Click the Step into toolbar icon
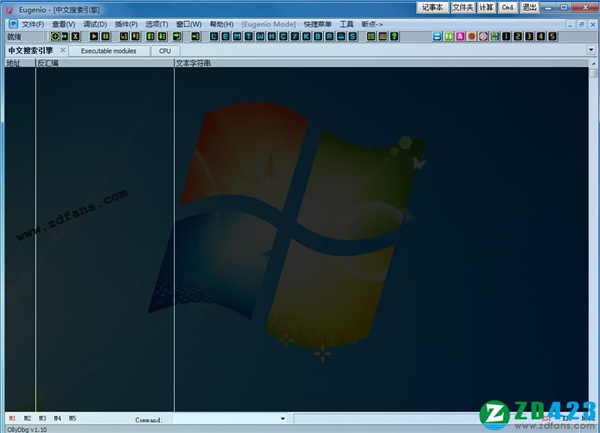 [124, 36]
